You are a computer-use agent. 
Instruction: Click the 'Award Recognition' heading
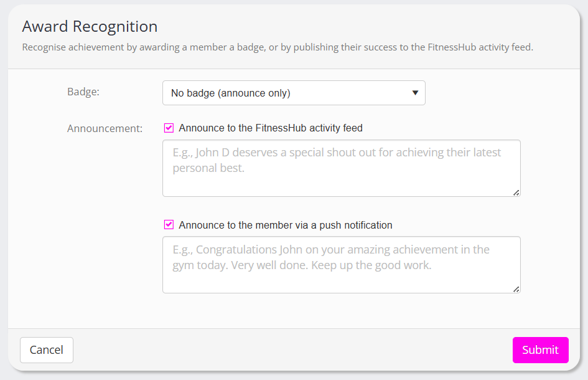[x=90, y=27]
